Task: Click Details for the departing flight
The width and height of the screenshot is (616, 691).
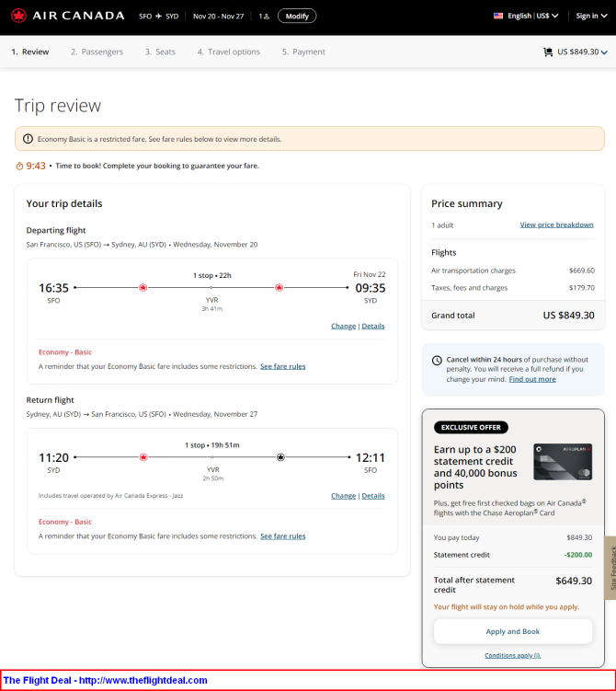Action: [x=373, y=326]
